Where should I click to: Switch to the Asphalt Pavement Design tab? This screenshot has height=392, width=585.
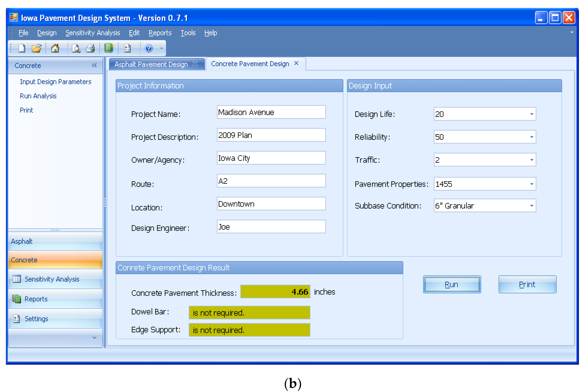151,64
